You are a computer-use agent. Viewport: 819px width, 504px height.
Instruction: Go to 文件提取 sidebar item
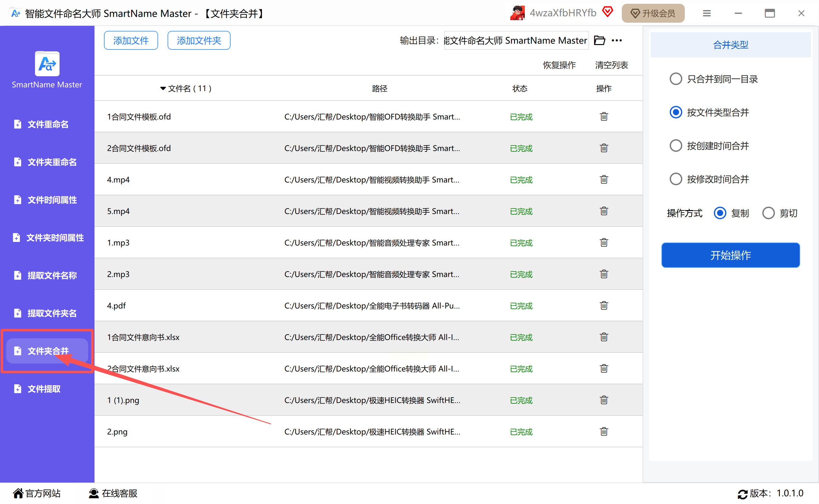click(x=44, y=389)
